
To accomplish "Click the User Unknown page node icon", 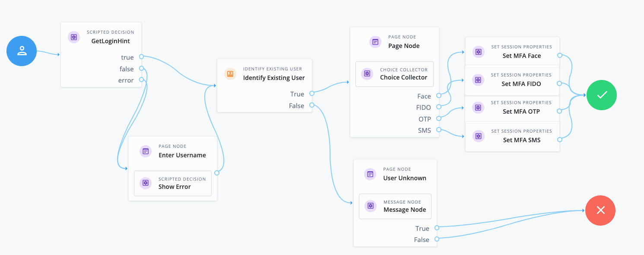I will pos(370,174).
